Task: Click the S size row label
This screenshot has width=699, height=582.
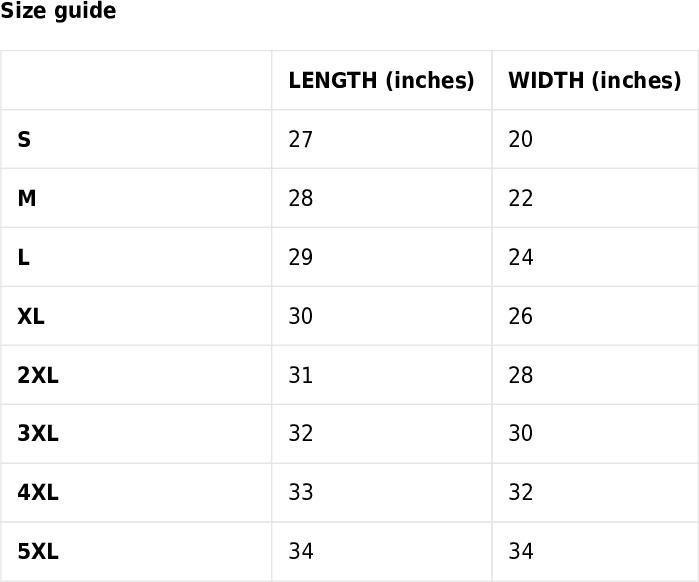Action: (x=24, y=140)
